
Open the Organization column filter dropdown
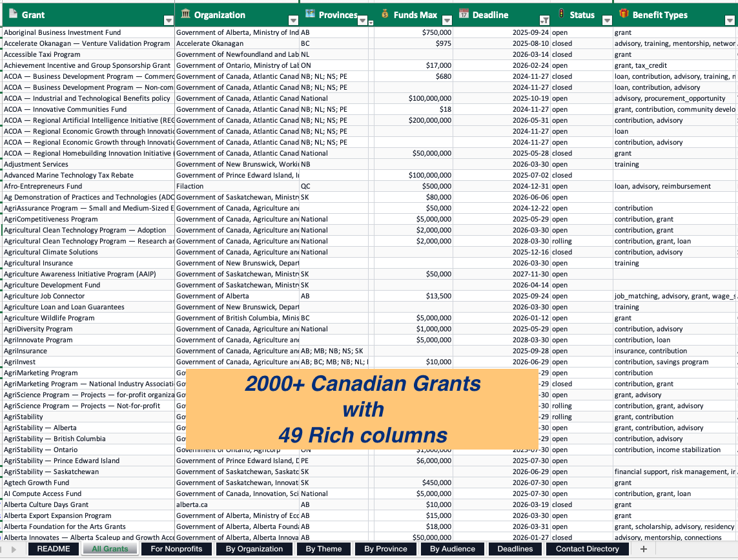[x=293, y=20]
